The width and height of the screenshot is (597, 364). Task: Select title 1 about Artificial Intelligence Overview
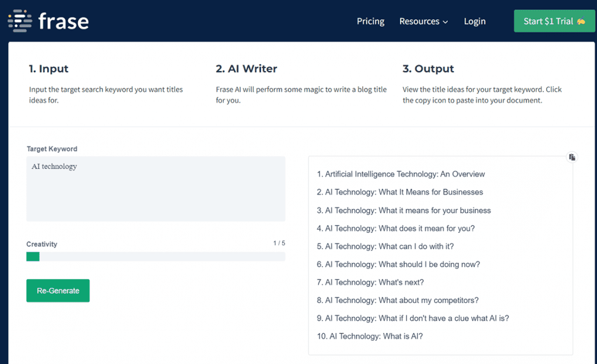[x=401, y=174]
